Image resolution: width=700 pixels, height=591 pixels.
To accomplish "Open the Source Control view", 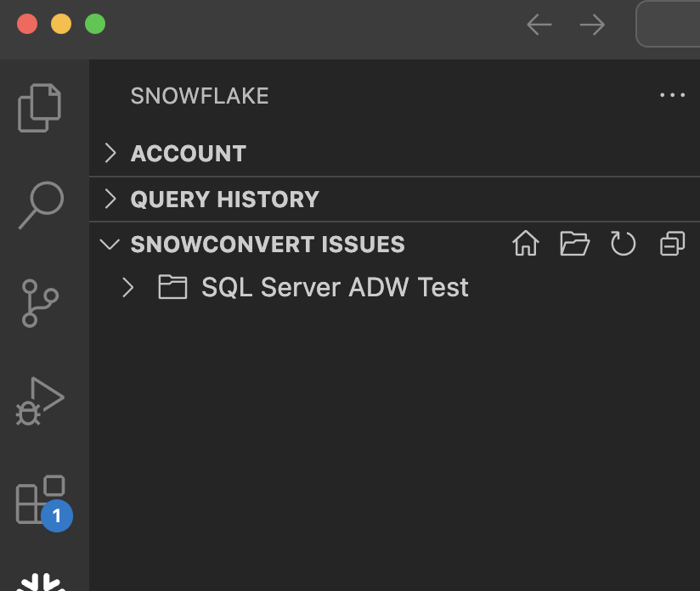I will point(42,301).
